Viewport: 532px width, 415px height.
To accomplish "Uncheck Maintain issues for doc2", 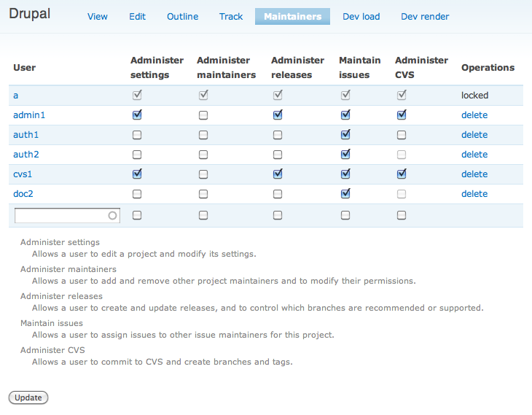I will click(345, 194).
